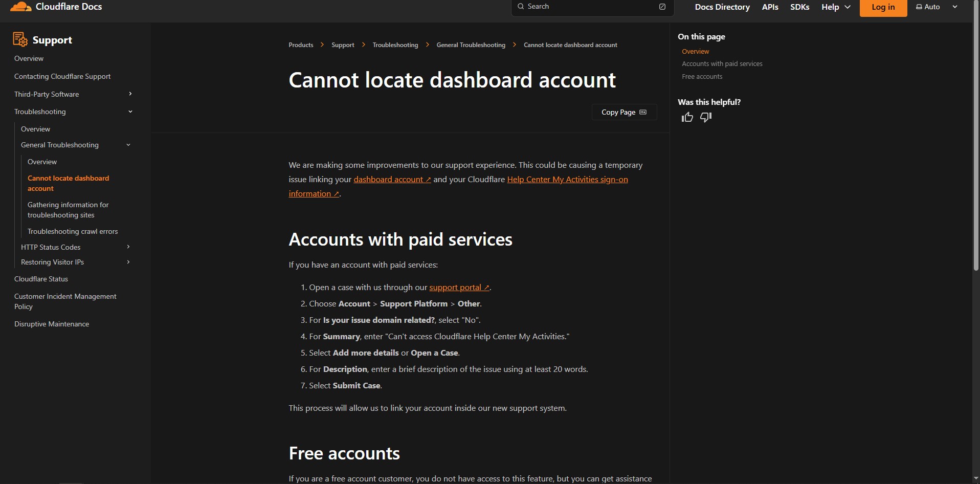Click the Copy Page button
The height and width of the screenshot is (484, 980).
(x=624, y=112)
